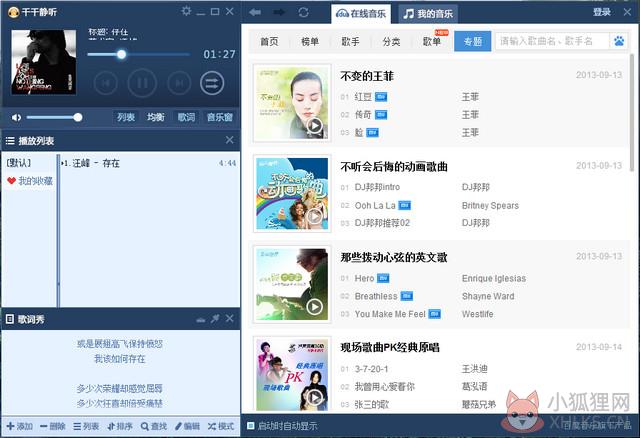640x438 pixels.
Task: Mute the volume speaker icon
Action: [x=16, y=118]
